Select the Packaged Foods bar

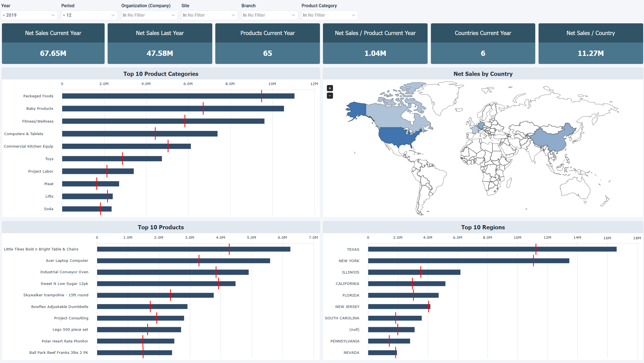(178, 96)
